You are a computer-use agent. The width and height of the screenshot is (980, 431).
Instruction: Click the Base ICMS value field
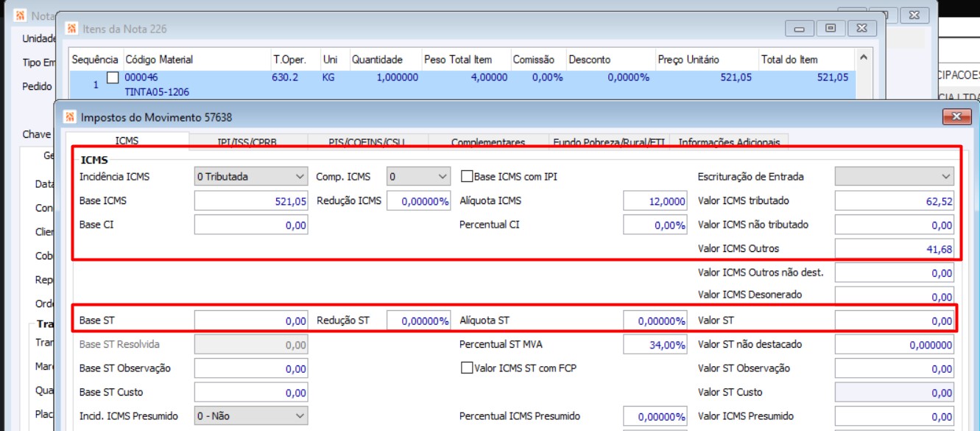[x=250, y=201]
